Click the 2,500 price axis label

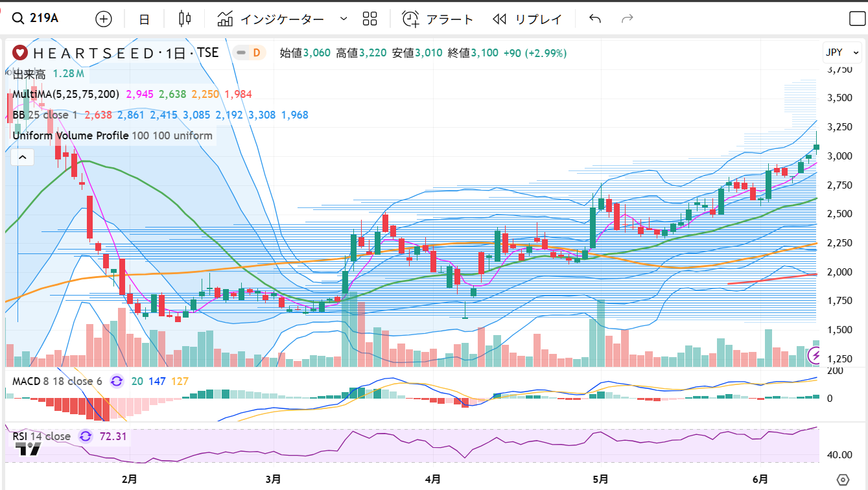[x=839, y=214]
